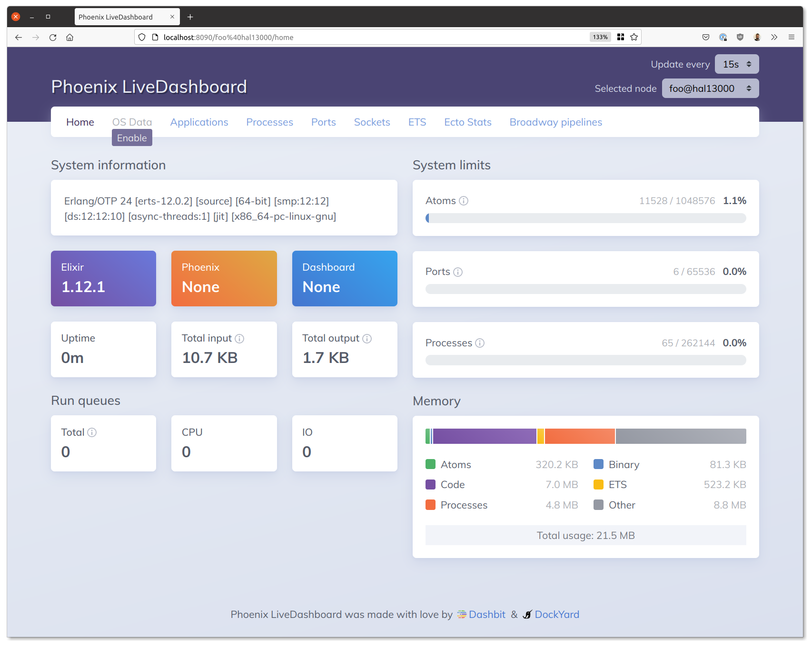This screenshot has width=812, height=646.
Task: Bookmark this page with the star icon
Action: pos(634,37)
